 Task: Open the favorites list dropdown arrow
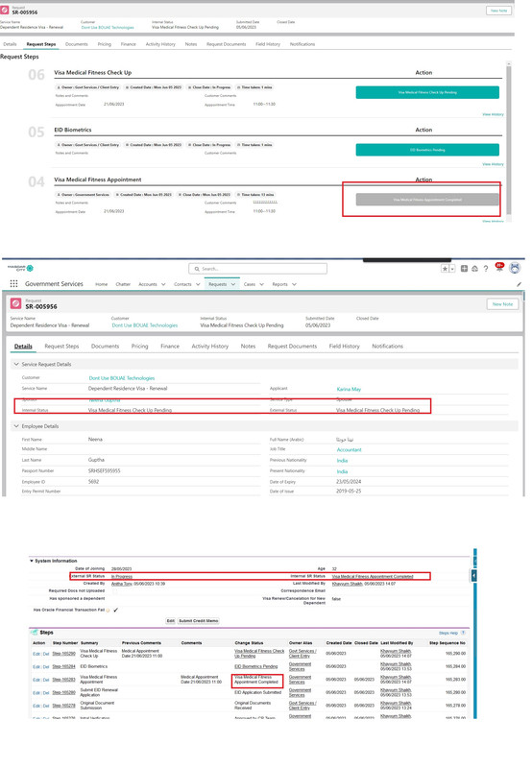click(452, 269)
